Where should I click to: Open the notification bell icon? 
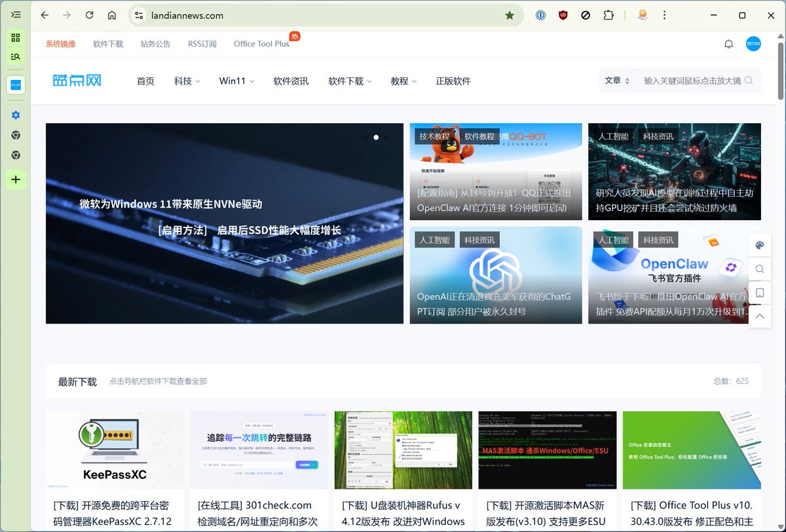click(x=728, y=43)
